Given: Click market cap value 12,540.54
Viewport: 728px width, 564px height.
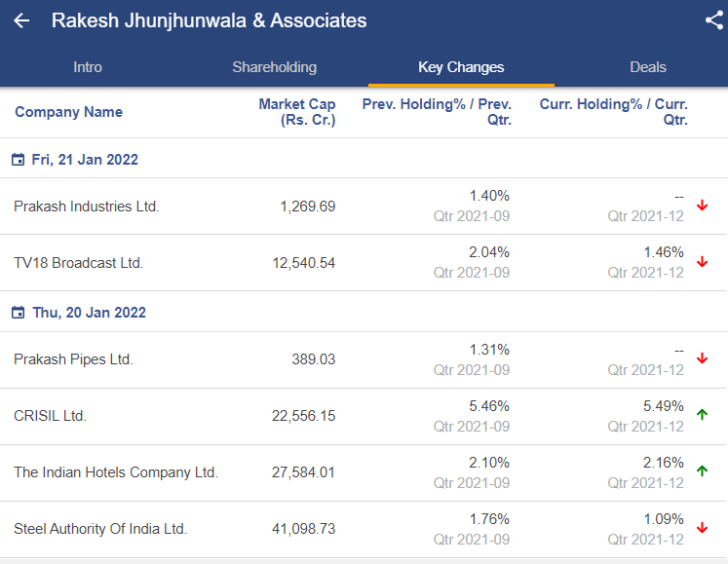Looking at the screenshot, I should pyautogui.click(x=304, y=263).
